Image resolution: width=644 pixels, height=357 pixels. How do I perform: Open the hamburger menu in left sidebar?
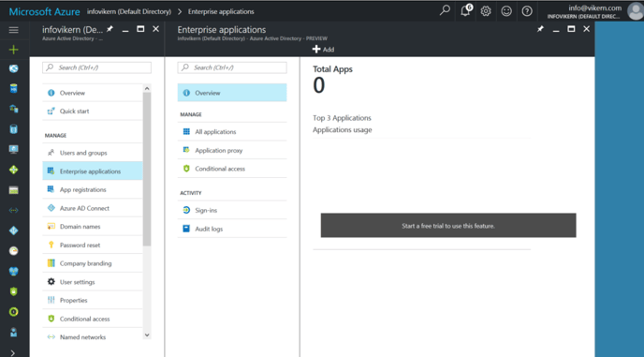[13, 30]
